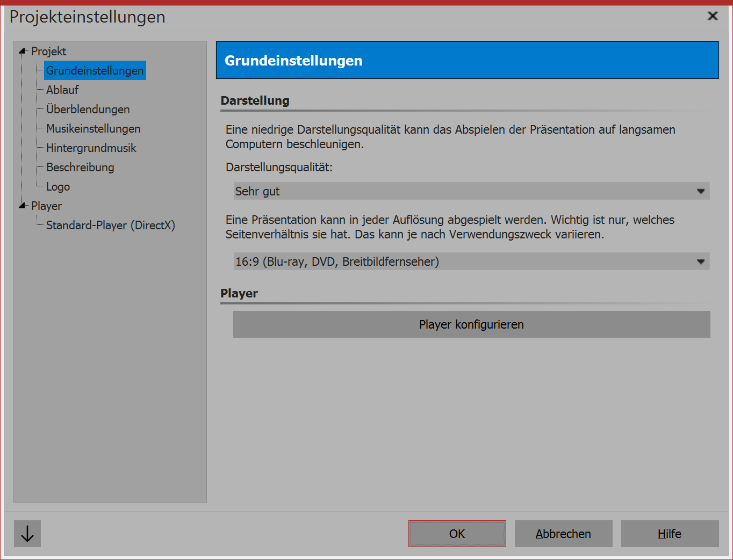
Task: Open the Überblendungen settings page
Action: (88, 109)
